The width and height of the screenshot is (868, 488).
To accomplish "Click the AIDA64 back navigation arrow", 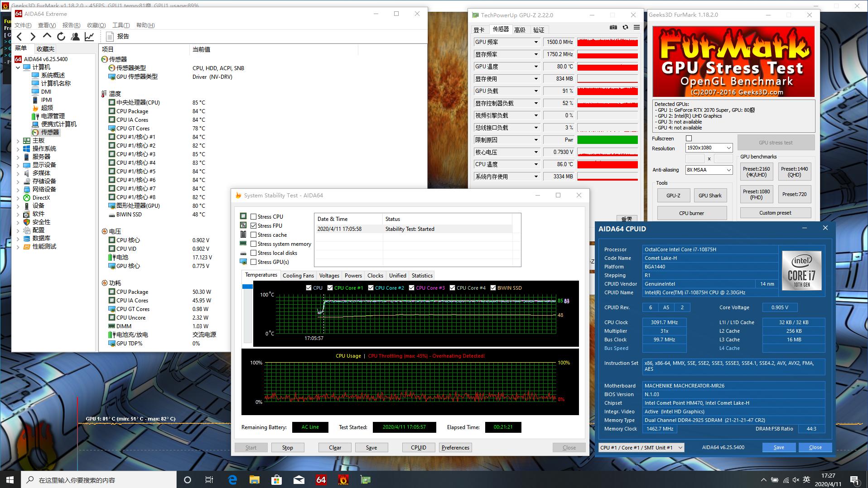I will click(x=19, y=37).
